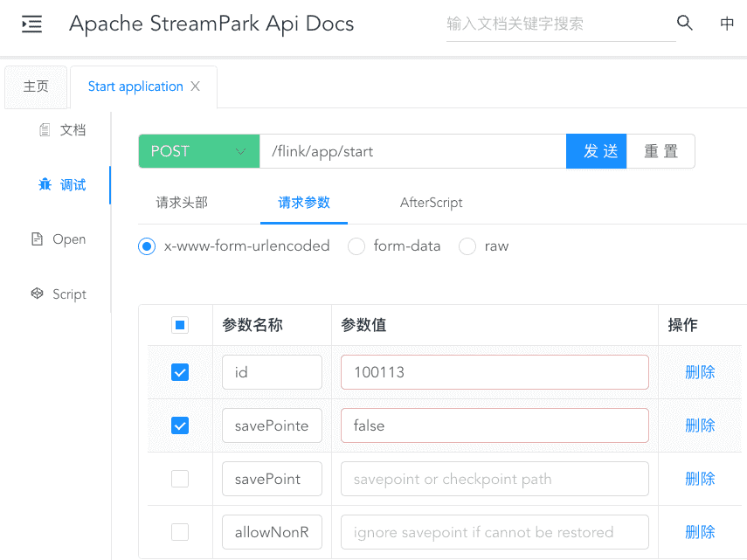Viewport: 747px width, 560px height.
Task: Toggle the sidebar collapse menu icon
Action: (31, 24)
